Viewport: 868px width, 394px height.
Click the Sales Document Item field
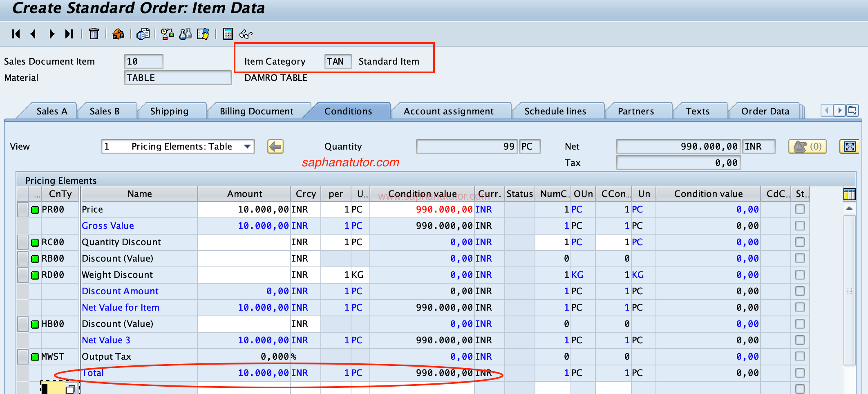(143, 61)
